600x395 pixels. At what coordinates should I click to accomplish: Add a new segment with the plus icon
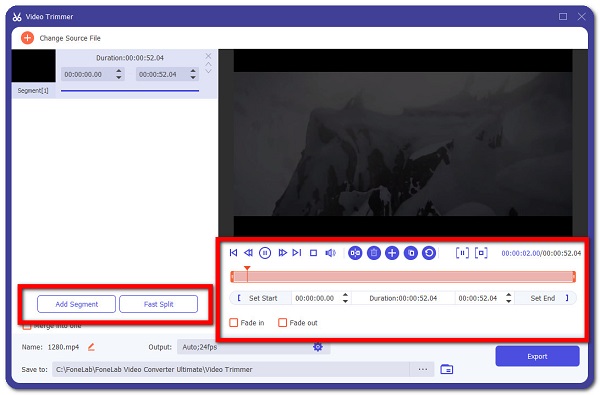392,253
